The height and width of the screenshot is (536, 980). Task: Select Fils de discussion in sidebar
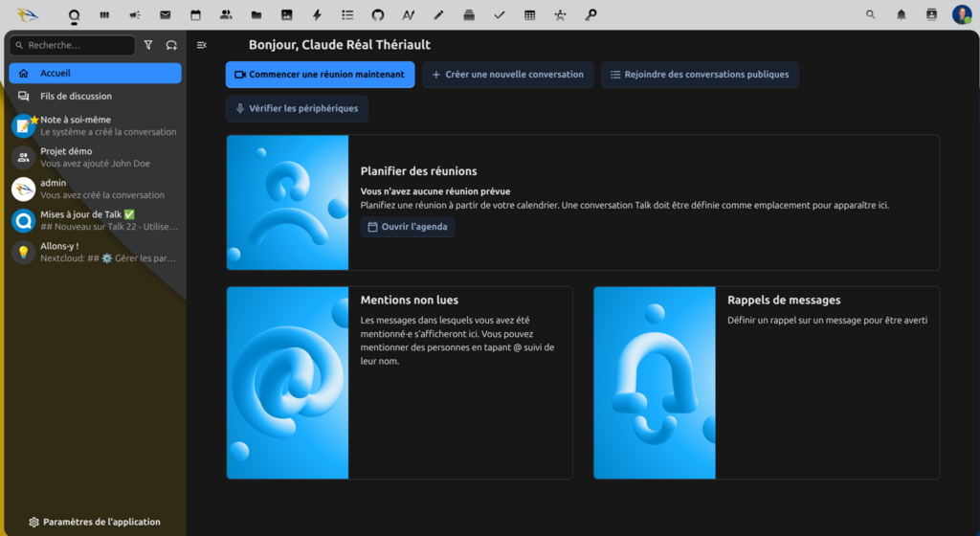pos(95,96)
